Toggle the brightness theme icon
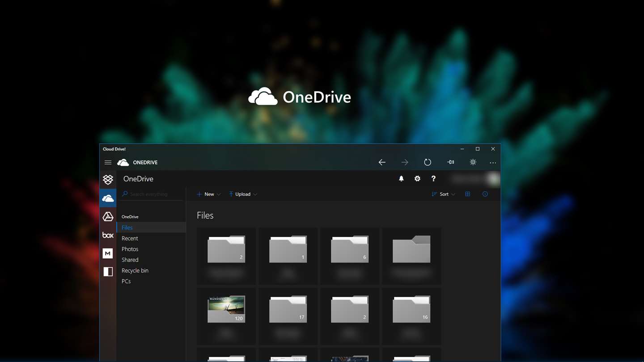 pos(473,162)
